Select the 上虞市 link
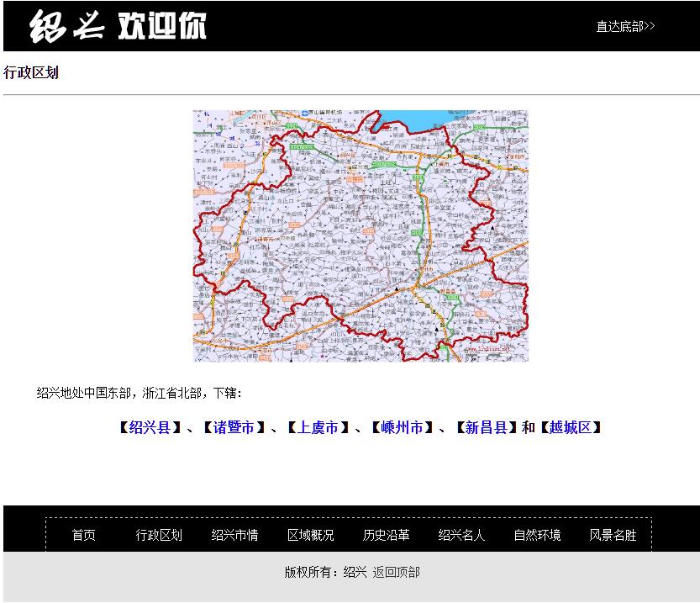Viewport: 700px width, 603px height. click(318, 427)
